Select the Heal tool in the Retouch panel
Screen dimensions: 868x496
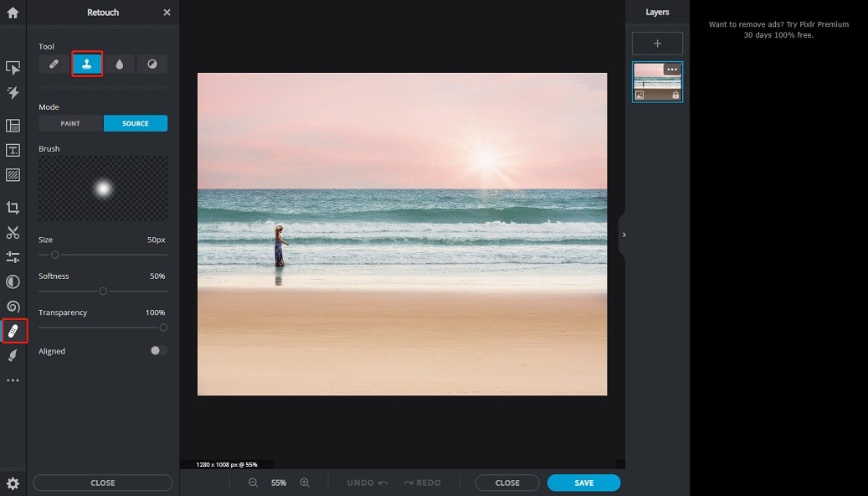[x=53, y=64]
